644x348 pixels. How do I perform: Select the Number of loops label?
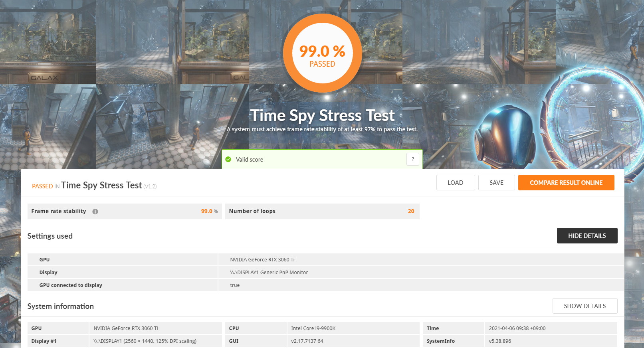click(x=252, y=211)
